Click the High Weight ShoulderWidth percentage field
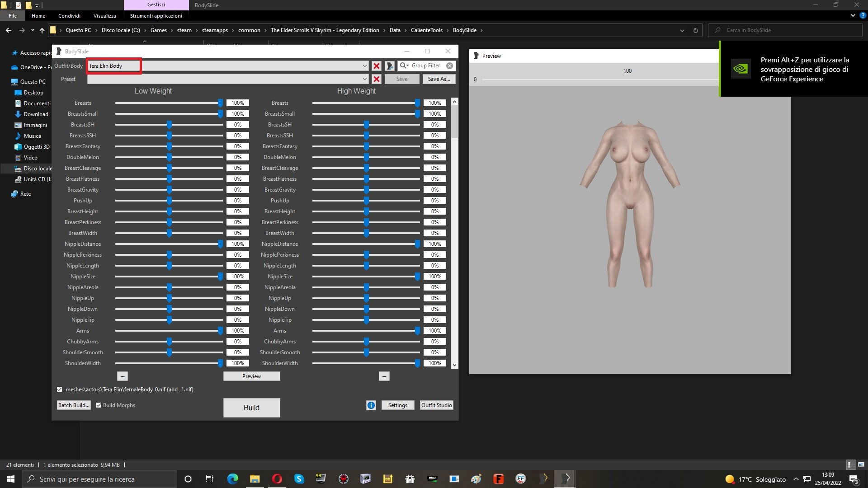This screenshot has width=868, height=488. [435, 363]
